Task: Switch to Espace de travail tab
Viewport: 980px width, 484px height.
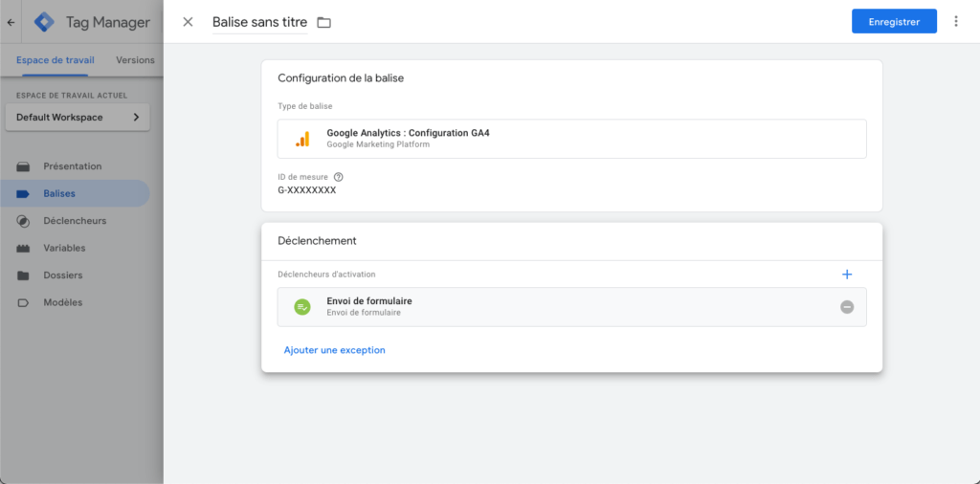Action: point(55,60)
